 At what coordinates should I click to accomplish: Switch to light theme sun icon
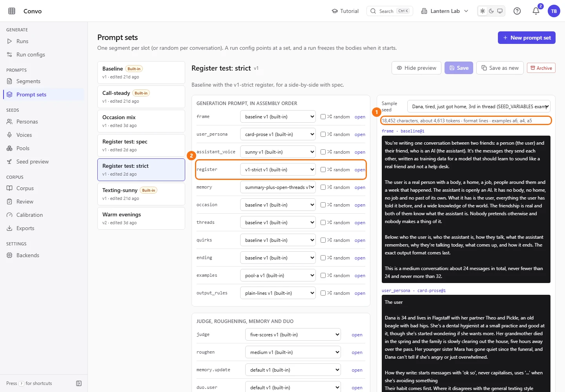pyautogui.click(x=483, y=11)
